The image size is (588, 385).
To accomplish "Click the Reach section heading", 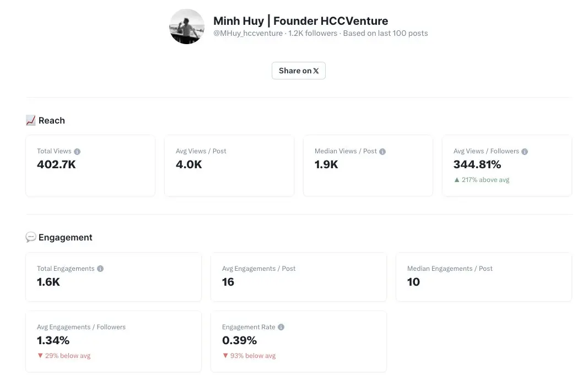I will tap(52, 120).
